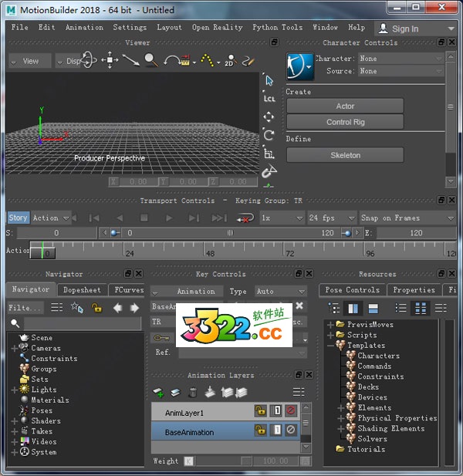Switch Resources to list view

(400, 308)
